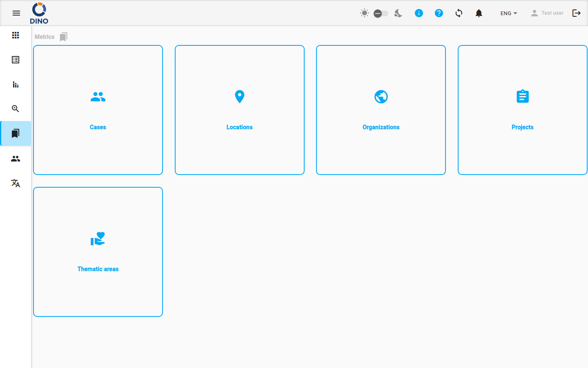
Task: Click the Locations map pin icon
Action: (240, 96)
